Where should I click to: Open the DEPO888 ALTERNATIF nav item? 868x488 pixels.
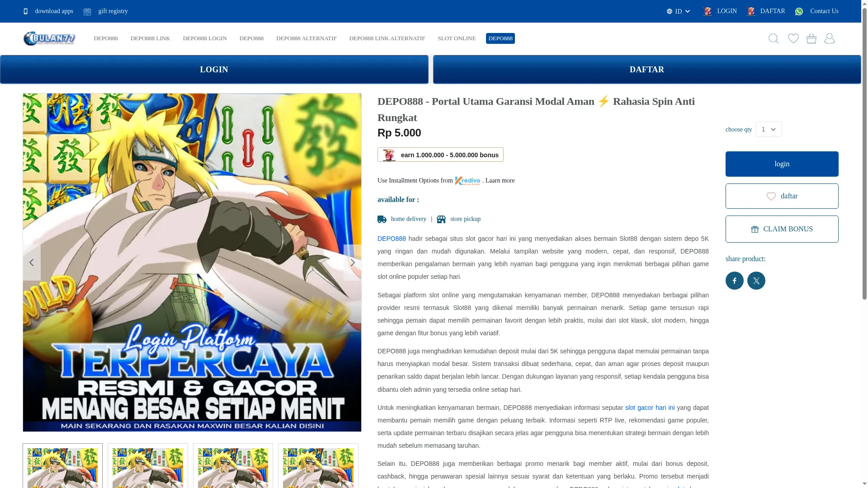(x=307, y=38)
